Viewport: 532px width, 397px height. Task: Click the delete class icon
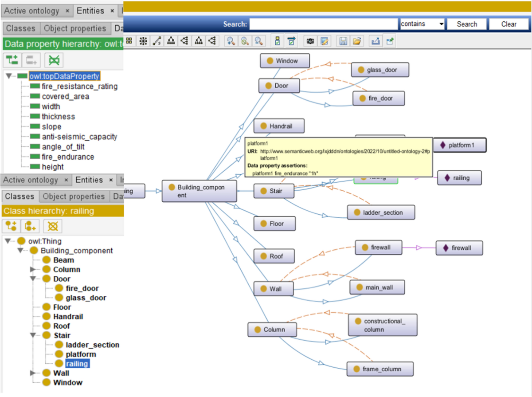tap(53, 226)
